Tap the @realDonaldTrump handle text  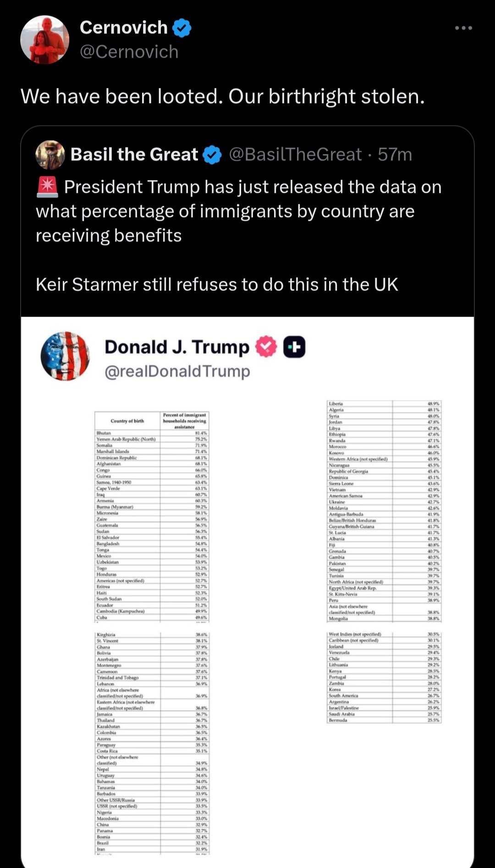pos(177,371)
